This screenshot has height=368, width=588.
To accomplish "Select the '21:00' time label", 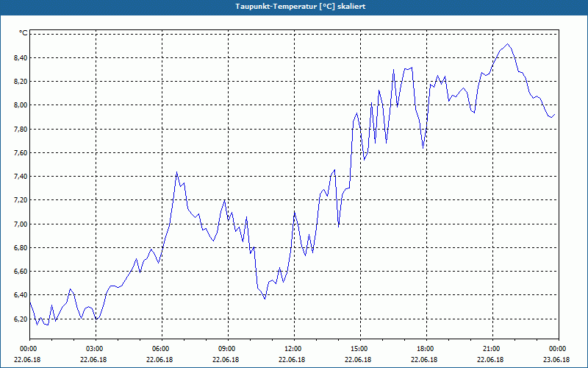I will 492,349.
